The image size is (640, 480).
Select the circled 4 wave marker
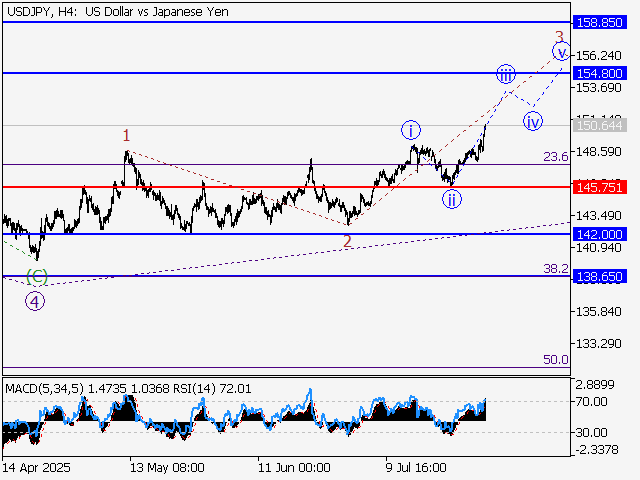click(x=35, y=301)
